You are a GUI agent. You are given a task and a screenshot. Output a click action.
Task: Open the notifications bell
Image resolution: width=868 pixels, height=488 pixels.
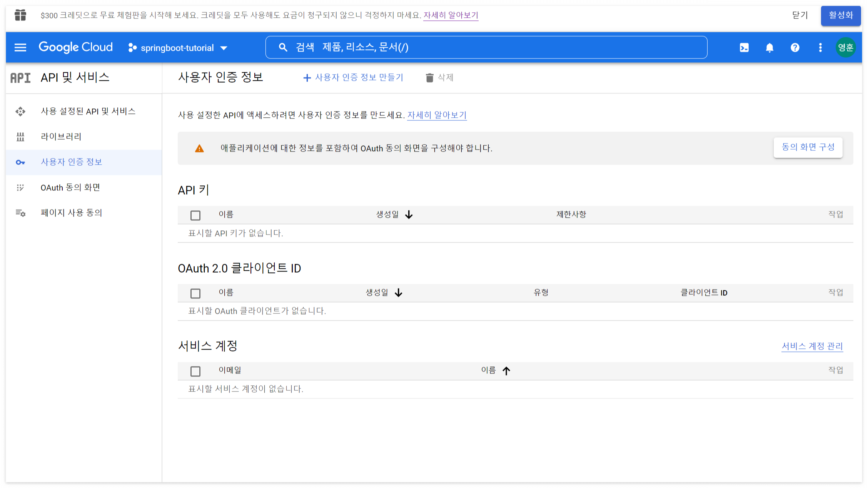[770, 47]
